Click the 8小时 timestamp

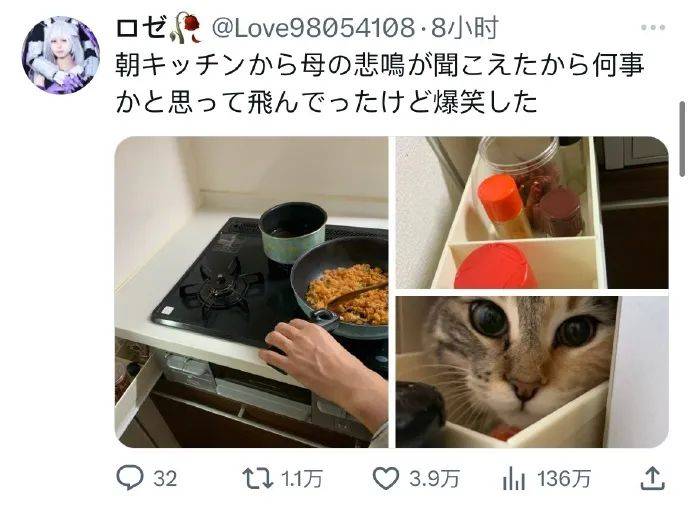tap(464, 28)
